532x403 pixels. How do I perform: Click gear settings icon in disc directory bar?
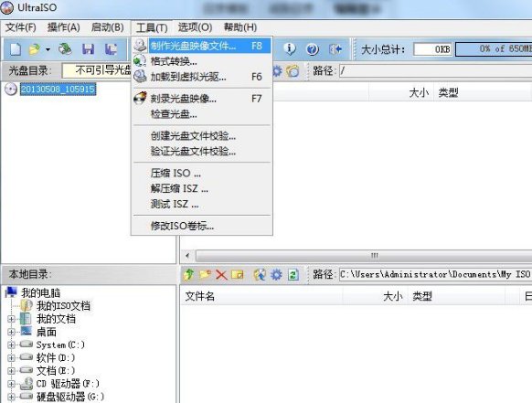277,71
